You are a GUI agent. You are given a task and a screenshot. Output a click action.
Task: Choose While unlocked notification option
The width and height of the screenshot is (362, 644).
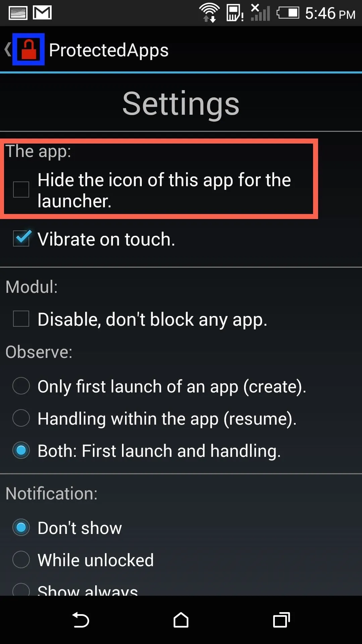point(21,559)
